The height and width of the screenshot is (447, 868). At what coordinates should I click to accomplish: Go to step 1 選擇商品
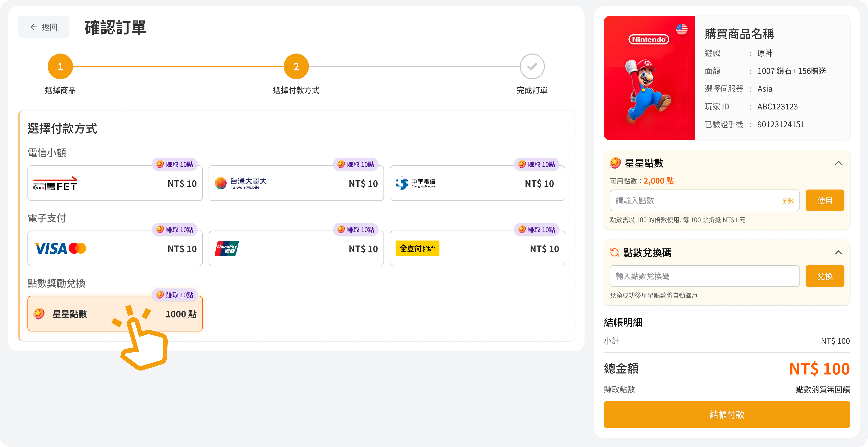coord(60,67)
